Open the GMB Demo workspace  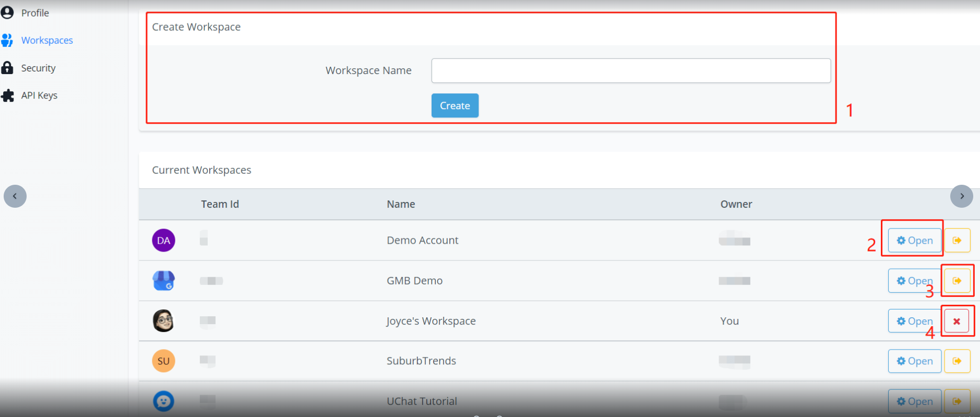pos(914,281)
